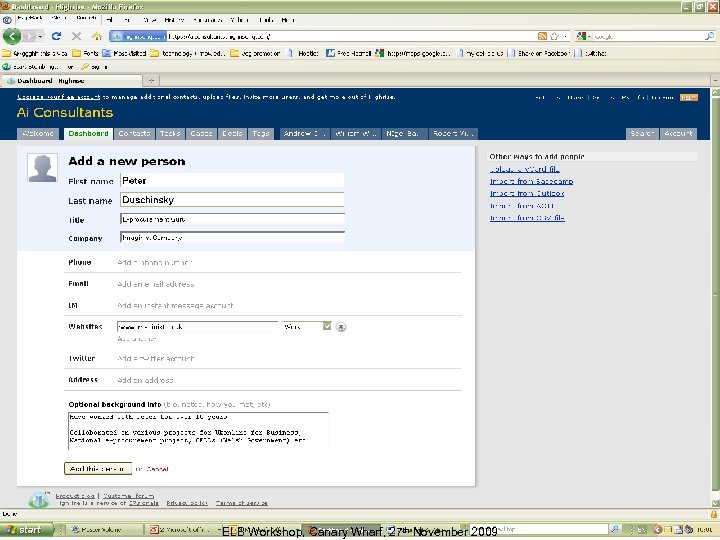Select the Dashboard - Highrise browser tab
The height and width of the screenshot is (540, 720).
[x=71, y=81]
